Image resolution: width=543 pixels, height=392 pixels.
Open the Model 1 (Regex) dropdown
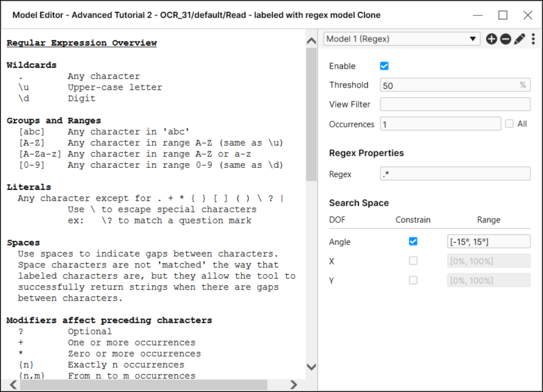tap(402, 40)
